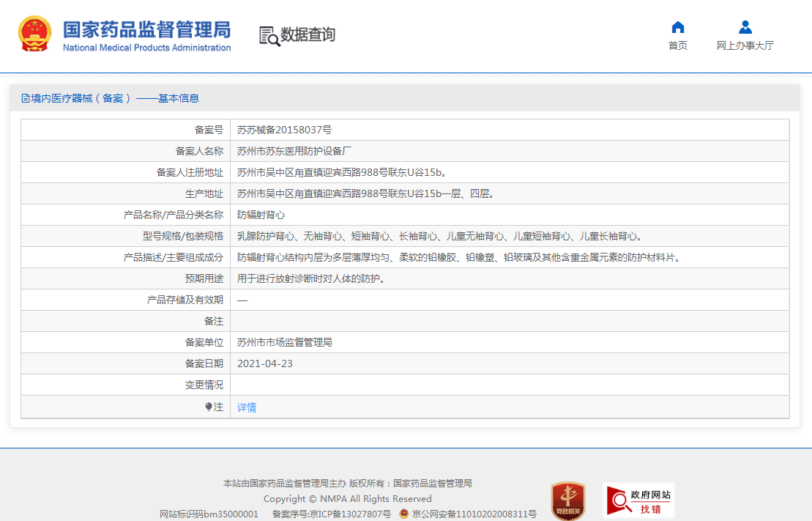Click the 产品存储及有效期 label
812x521 pixels.
click(185, 300)
